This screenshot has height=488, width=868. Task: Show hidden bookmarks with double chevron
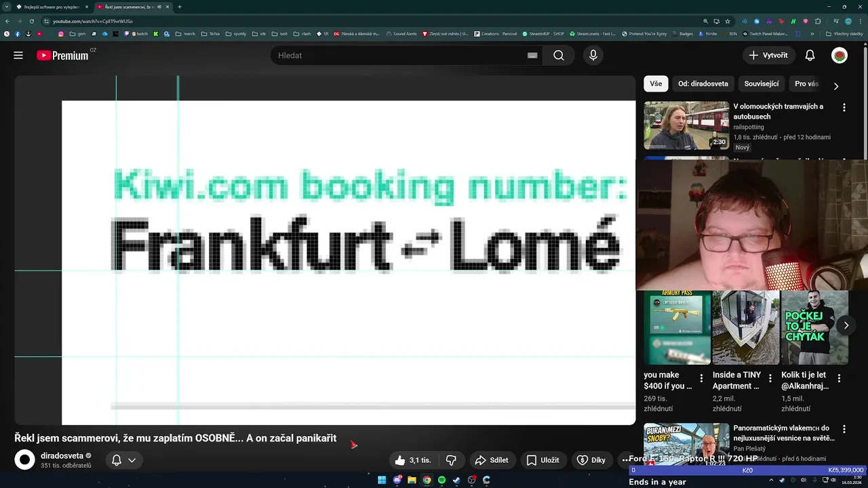pyautogui.click(x=812, y=34)
